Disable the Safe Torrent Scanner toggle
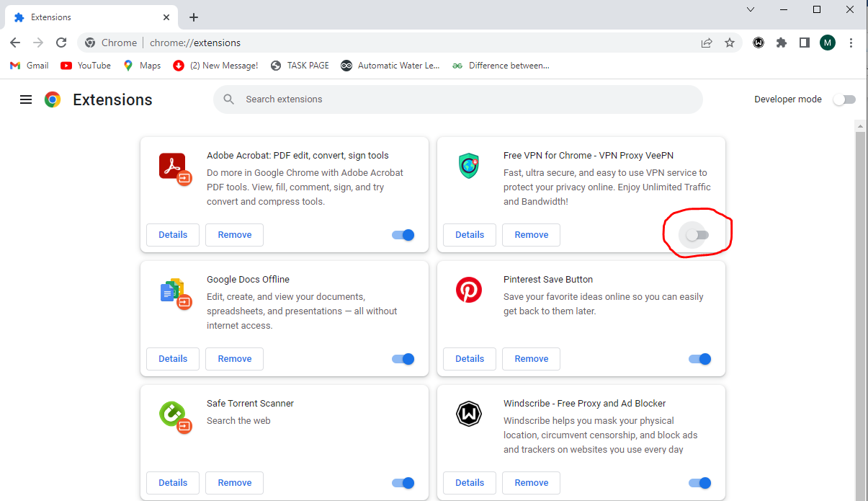 pos(403,483)
